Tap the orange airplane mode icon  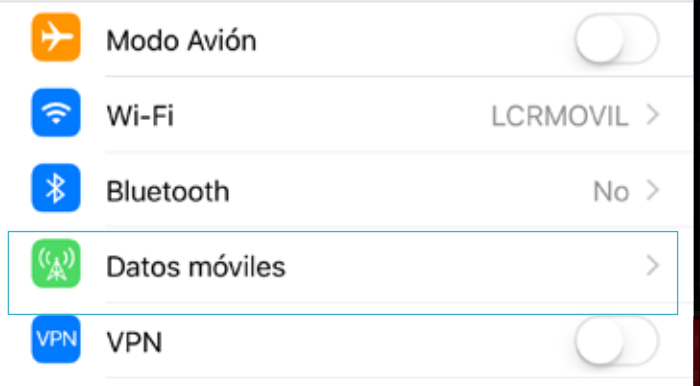pyautogui.click(x=56, y=37)
